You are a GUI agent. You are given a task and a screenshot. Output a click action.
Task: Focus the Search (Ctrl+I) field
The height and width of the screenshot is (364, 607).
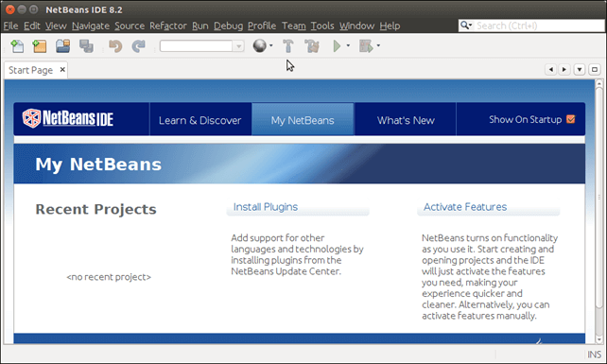(538, 26)
